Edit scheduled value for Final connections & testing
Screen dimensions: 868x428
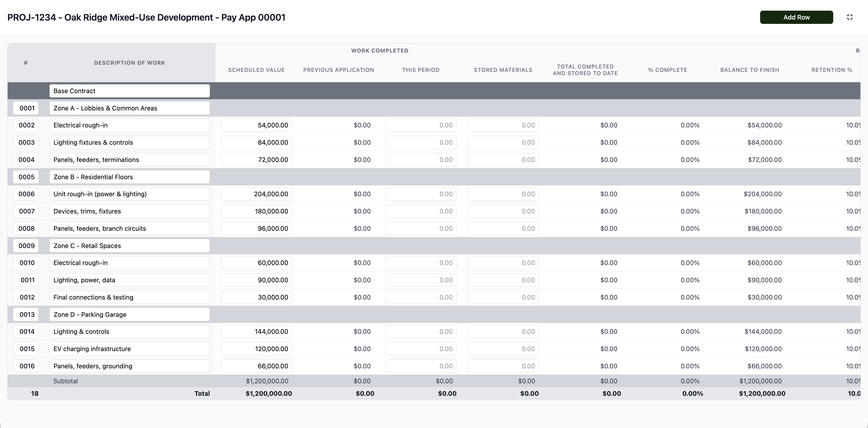tap(256, 297)
